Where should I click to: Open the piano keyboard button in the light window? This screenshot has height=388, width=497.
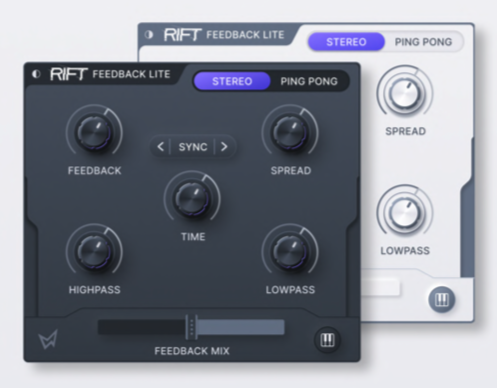pos(442,300)
